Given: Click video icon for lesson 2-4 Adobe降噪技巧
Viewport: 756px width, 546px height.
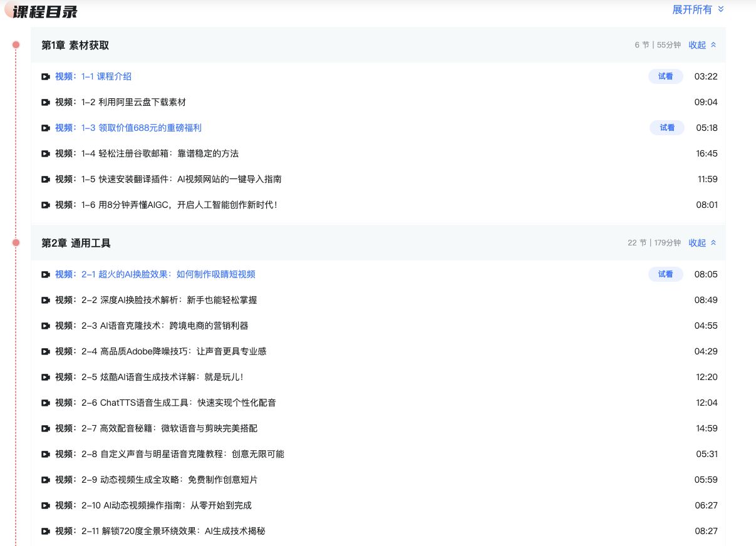Looking at the screenshot, I should point(46,351).
